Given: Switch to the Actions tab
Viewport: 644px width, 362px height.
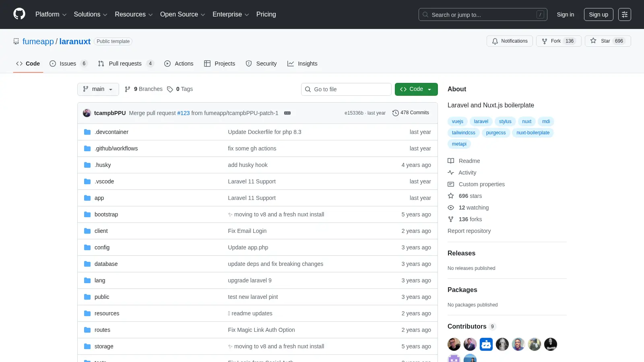Looking at the screenshot, I should 179,64.
